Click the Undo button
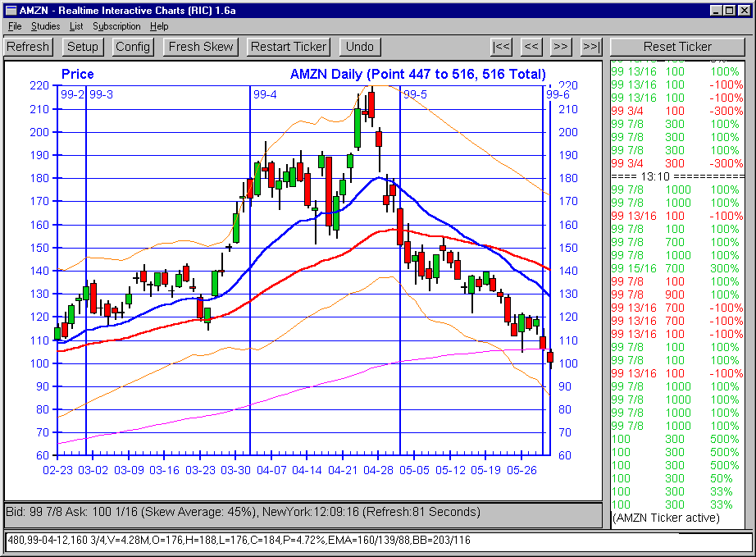This screenshot has width=756, height=557. click(x=360, y=47)
